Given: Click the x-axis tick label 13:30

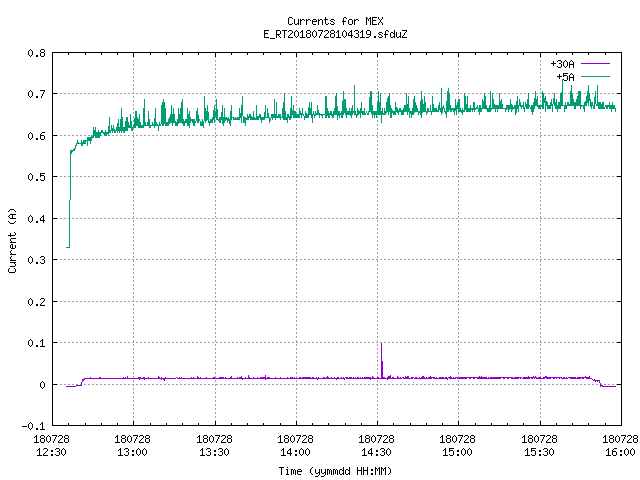Looking at the screenshot, I should [x=214, y=452].
